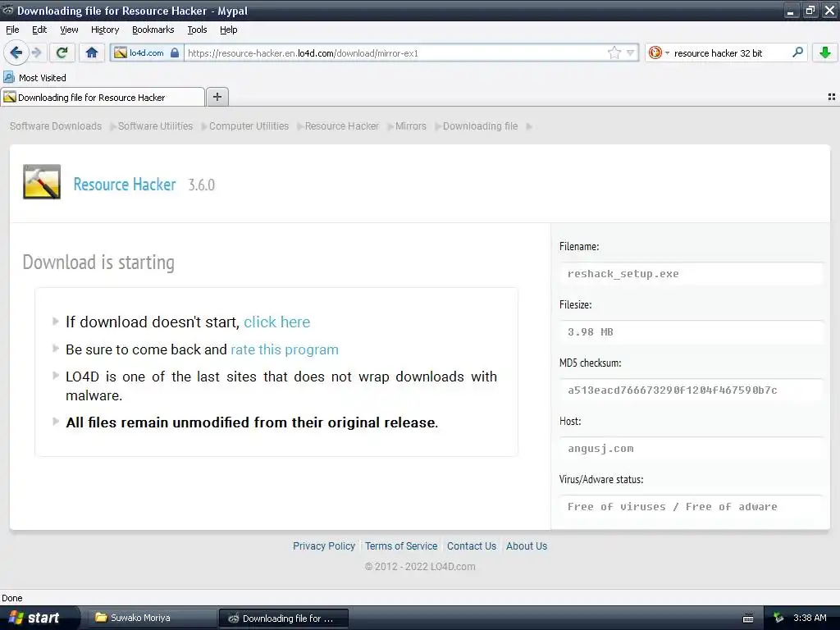Open the Home page icon
840x630 pixels.
[92, 52]
